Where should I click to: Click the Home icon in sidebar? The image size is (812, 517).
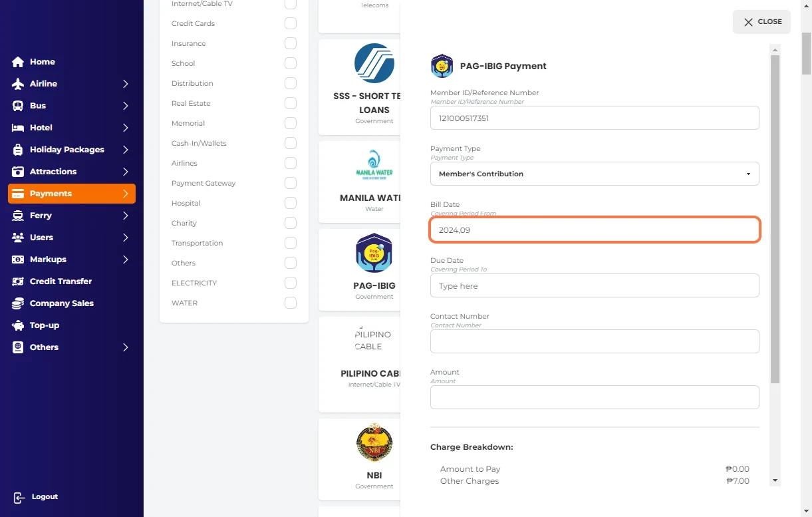[x=18, y=62]
